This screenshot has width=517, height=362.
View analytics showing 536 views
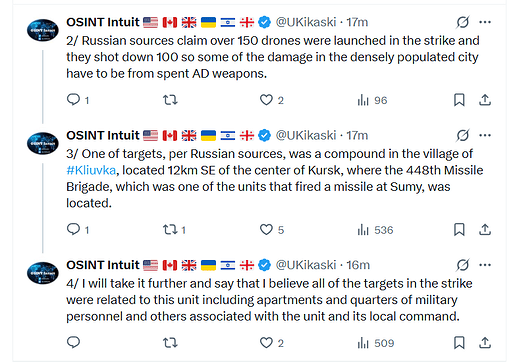pos(375,230)
